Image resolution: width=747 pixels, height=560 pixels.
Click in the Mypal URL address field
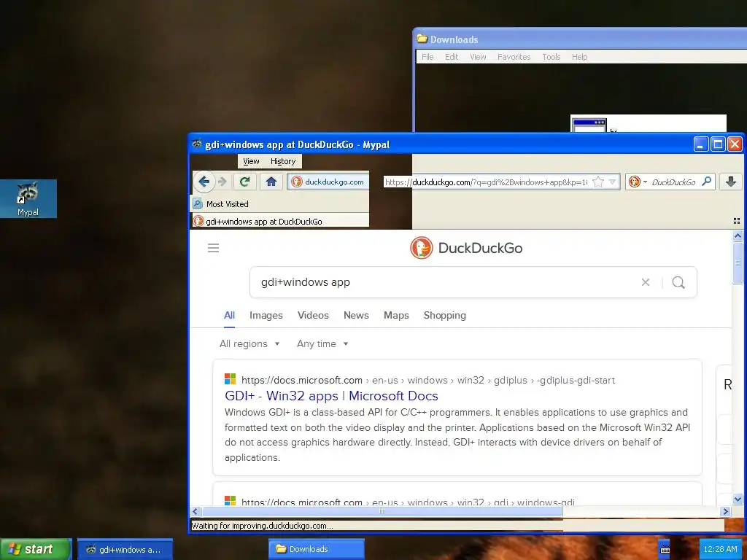point(487,182)
